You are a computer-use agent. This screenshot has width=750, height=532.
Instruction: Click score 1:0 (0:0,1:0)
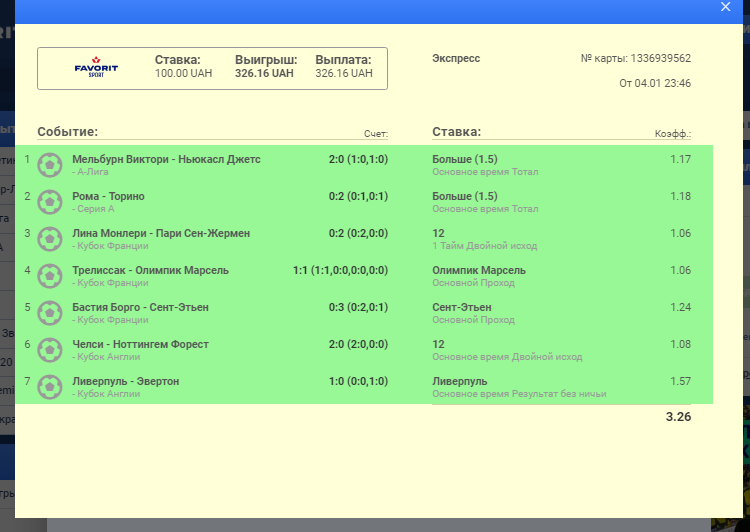[358, 381]
